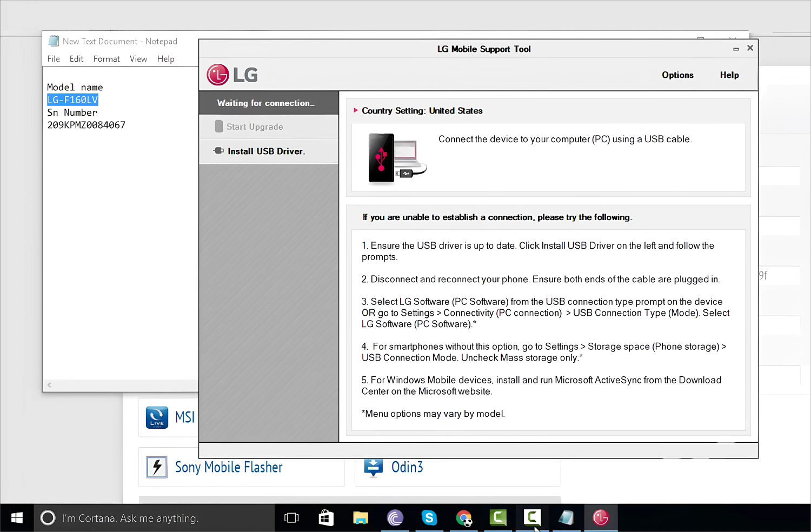
Task: Open the Sony Mobile Flasher link
Action: [229, 467]
